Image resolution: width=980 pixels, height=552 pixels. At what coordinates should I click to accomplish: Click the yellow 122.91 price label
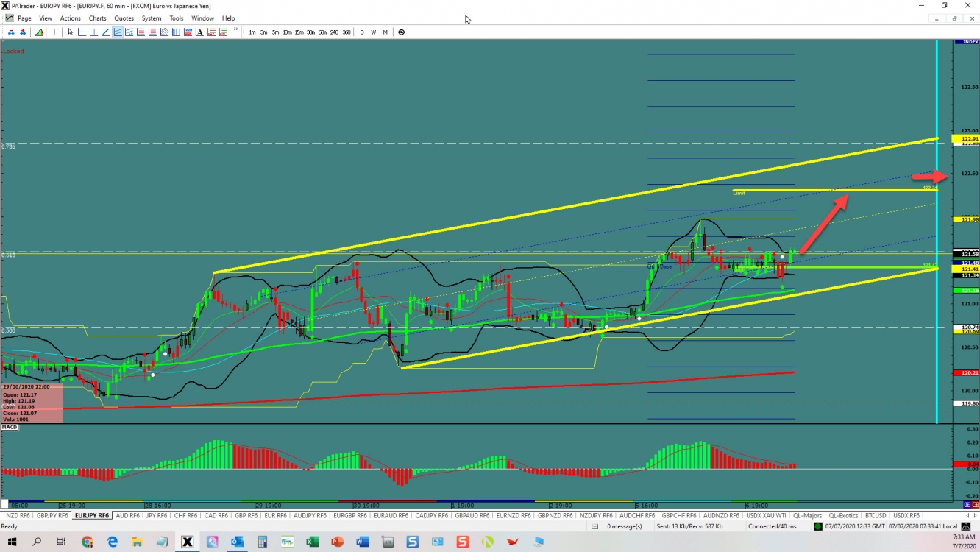965,138
